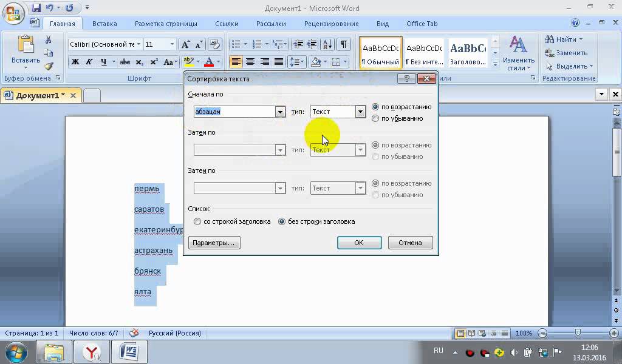Open the Разметка страницы tab
The height and width of the screenshot is (364, 622).
click(166, 24)
